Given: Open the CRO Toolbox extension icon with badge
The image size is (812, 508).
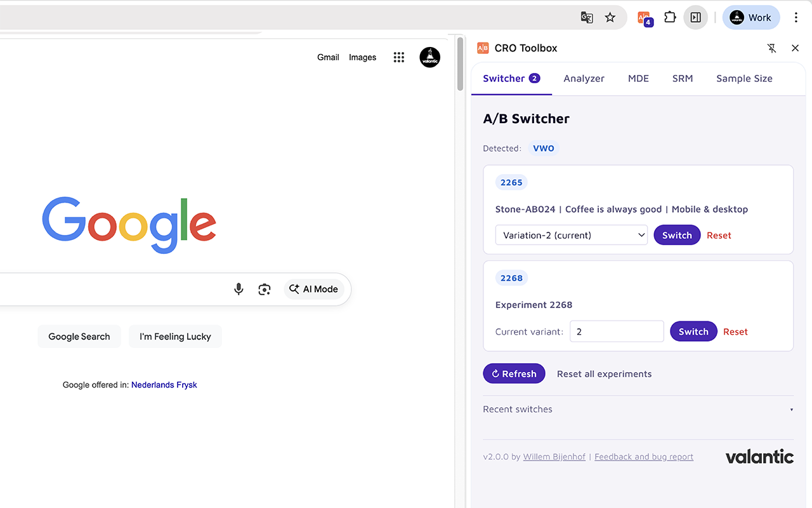Looking at the screenshot, I should click(x=645, y=18).
